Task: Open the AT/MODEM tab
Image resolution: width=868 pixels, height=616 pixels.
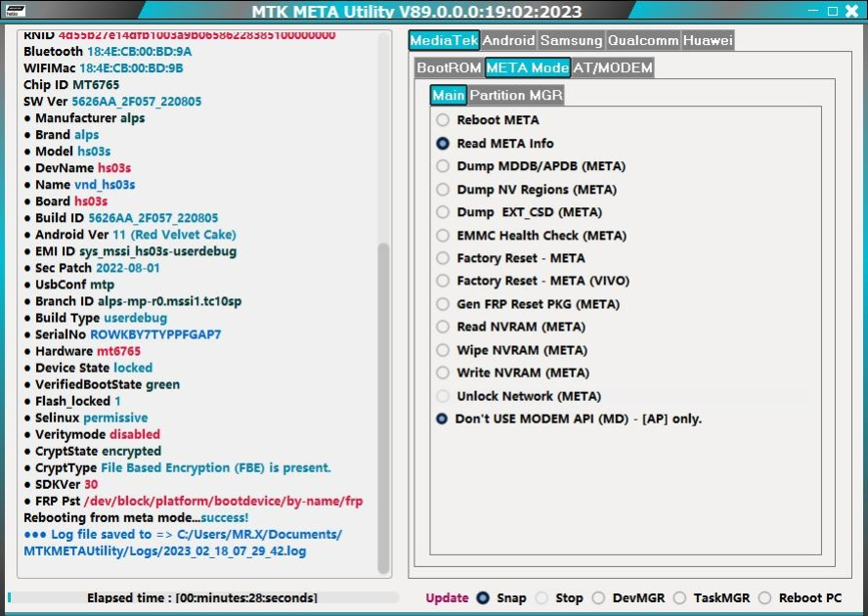Action: (x=612, y=67)
